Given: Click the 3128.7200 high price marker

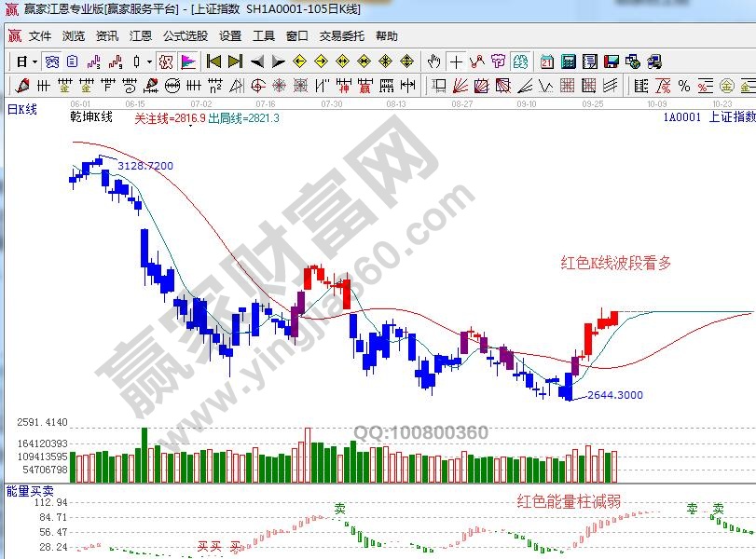Looking at the screenshot, I should point(144,166).
